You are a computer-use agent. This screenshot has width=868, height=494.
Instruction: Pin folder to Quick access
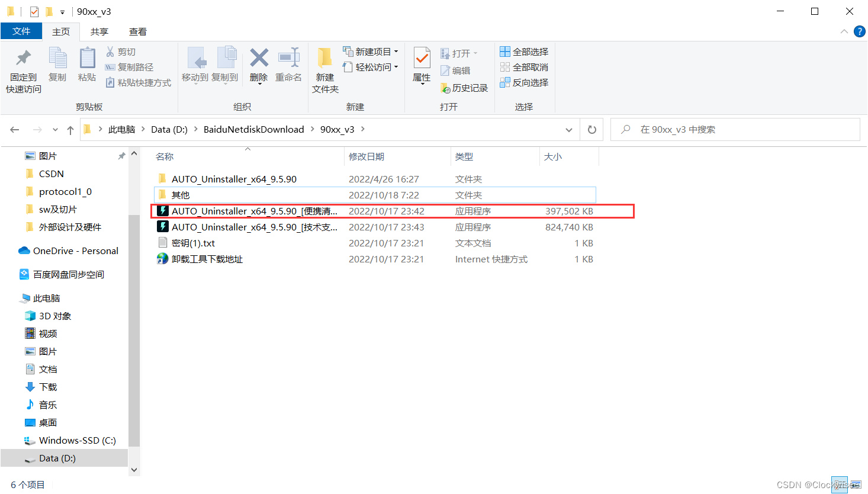tap(24, 71)
